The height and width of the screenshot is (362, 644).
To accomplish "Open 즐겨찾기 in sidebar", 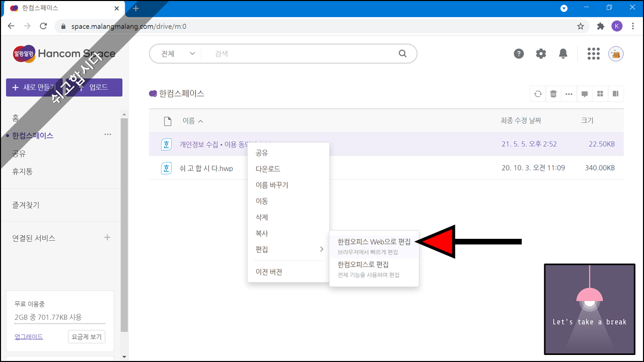I will click(x=26, y=205).
